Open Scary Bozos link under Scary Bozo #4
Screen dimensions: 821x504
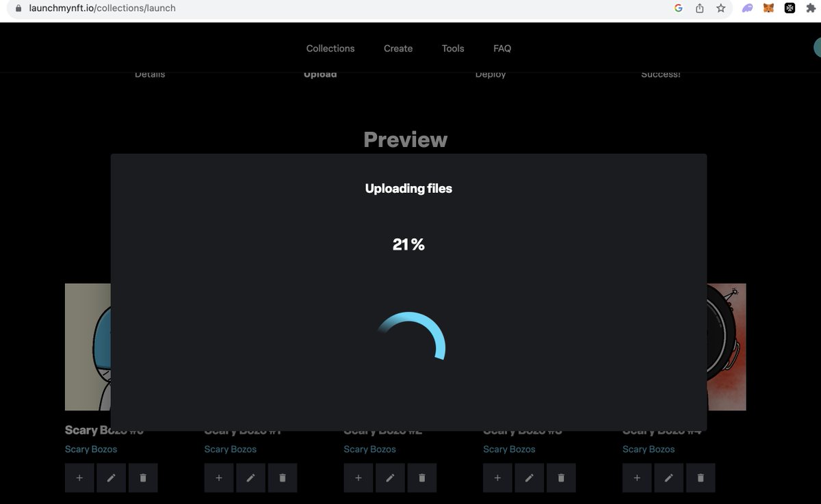click(649, 449)
